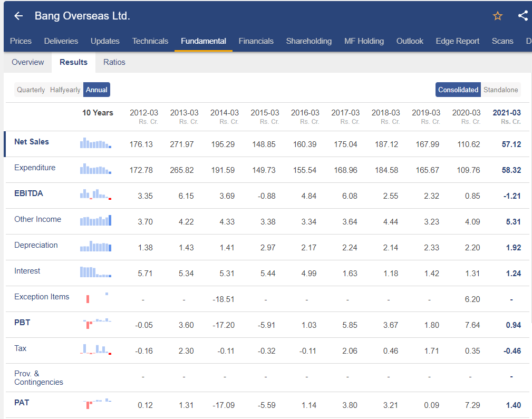
Task: Click Net Sales value 57.12
Action: coord(511,144)
